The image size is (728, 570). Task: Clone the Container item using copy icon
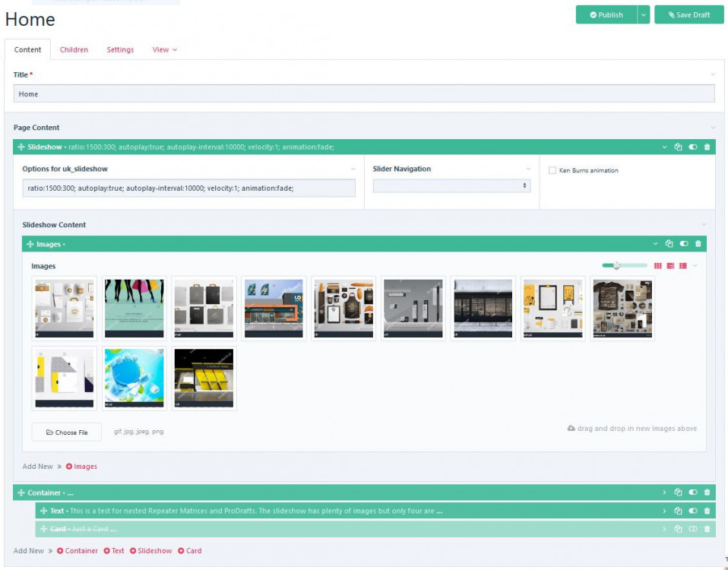coord(678,493)
